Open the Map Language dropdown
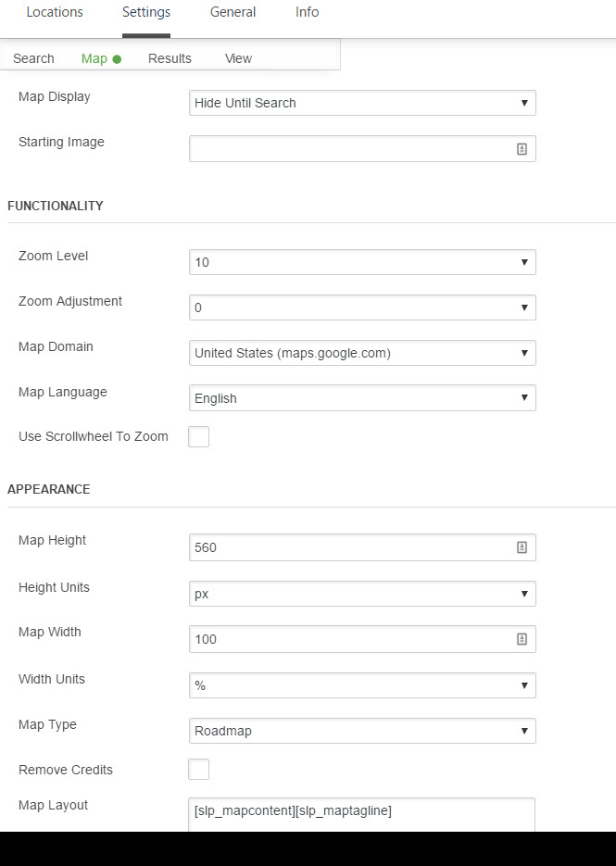The height and width of the screenshot is (866, 616). 361,398
